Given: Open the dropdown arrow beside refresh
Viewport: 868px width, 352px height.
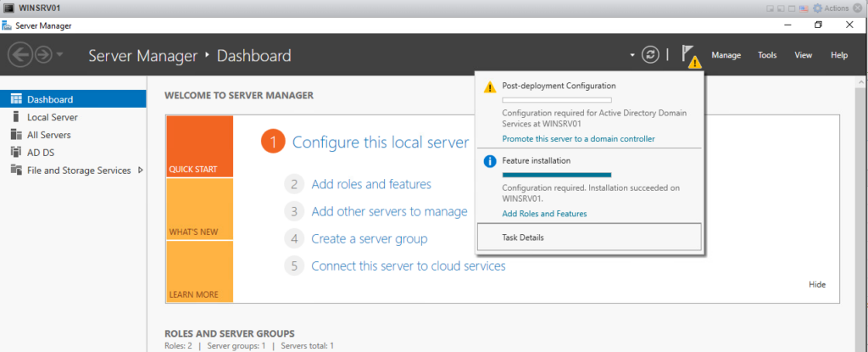Looking at the screenshot, I should point(632,55).
